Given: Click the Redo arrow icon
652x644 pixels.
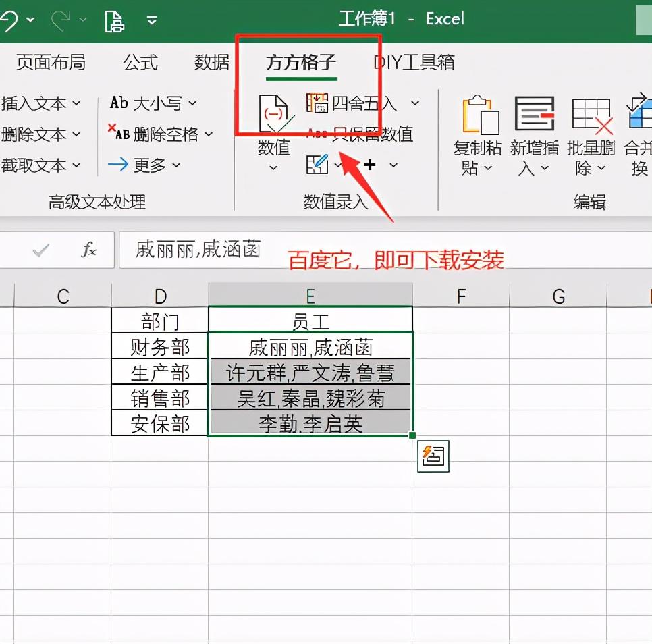Looking at the screenshot, I should click(x=61, y=21).
